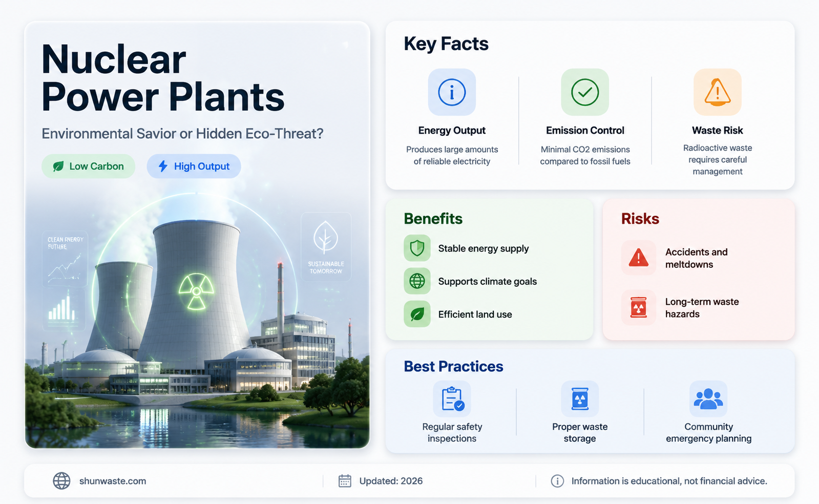
Task: Click the shield icon beside Stable energy supply
Action: tap(417, 248)
